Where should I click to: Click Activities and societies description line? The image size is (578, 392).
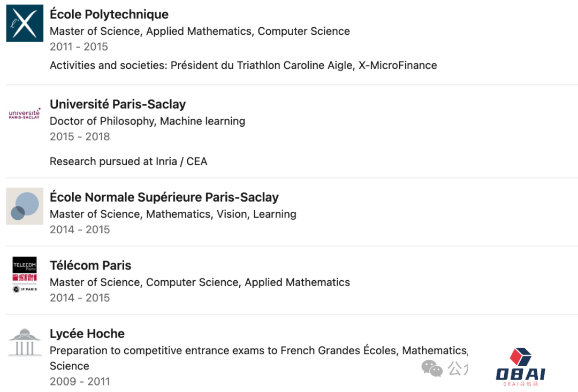[243, 66]
